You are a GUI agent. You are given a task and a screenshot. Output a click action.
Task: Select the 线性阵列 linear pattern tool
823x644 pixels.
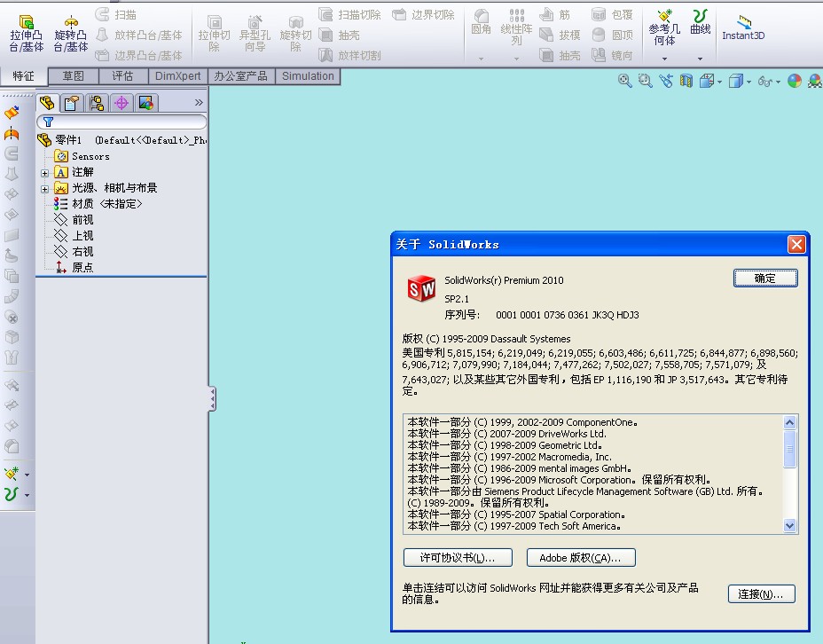click(516, 27)
